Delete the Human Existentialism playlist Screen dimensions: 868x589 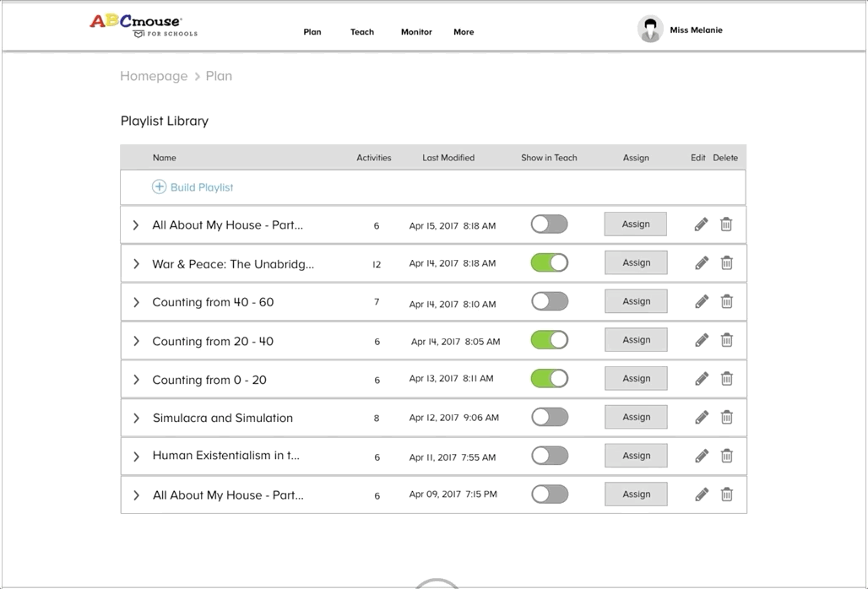point(726,456)
